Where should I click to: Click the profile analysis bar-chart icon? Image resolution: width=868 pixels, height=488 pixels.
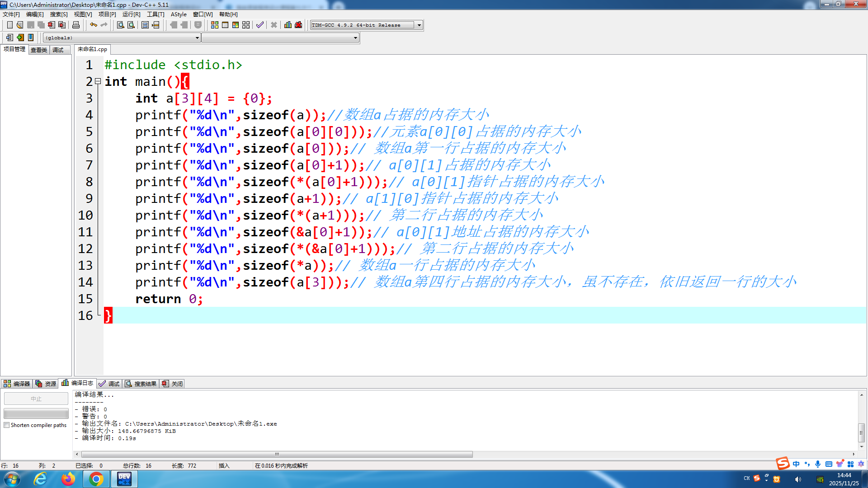coord(288,25)
